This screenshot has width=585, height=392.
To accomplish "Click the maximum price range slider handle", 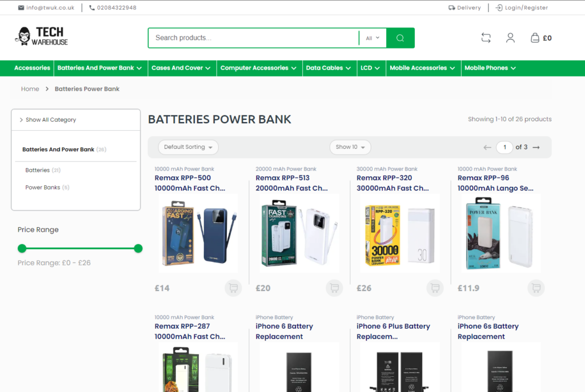I will [138, 248].
